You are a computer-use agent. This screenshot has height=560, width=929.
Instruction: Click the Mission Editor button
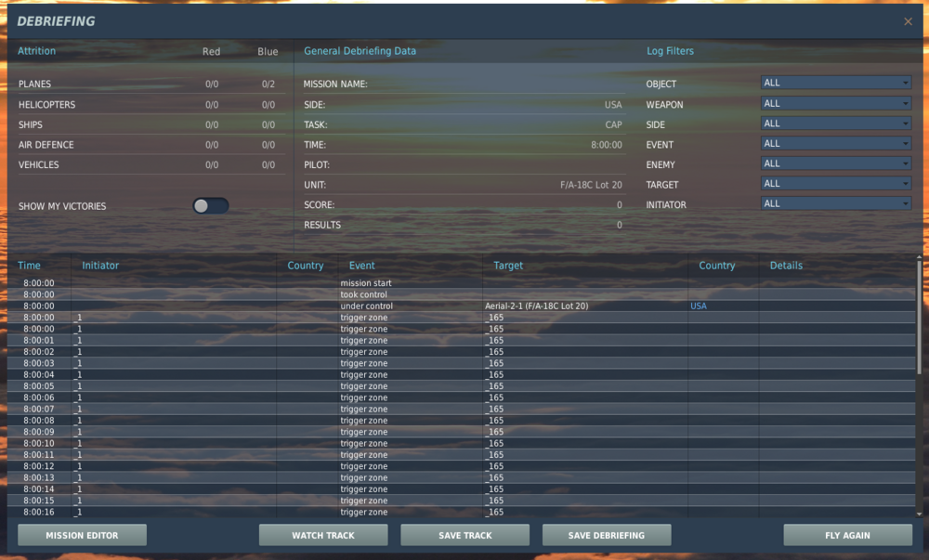click(83, 535)
